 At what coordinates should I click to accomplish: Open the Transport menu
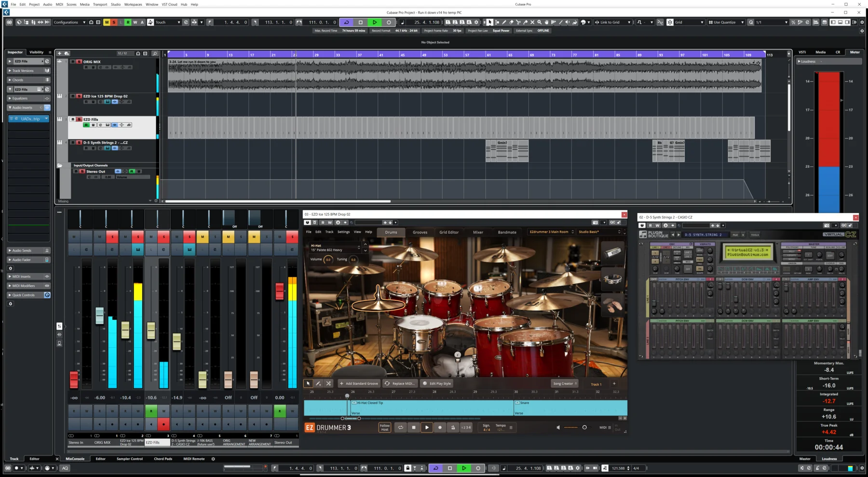pyautogui.click(x=100, y=4)
